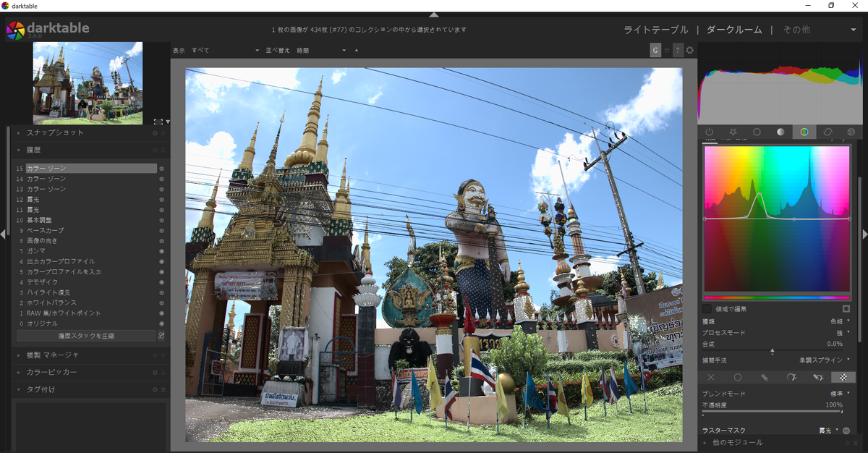The height and width of the screenshot is (453, 868).
Task: Click the color zones picker square icon
Action: pos(846,309)
